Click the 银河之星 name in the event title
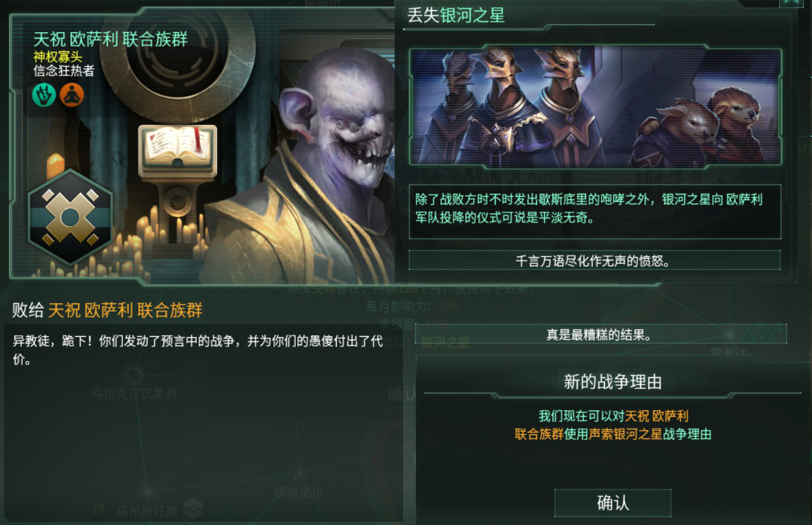This screenshot has height=525, width=812. pyautogui.click(x=473, y=16)
